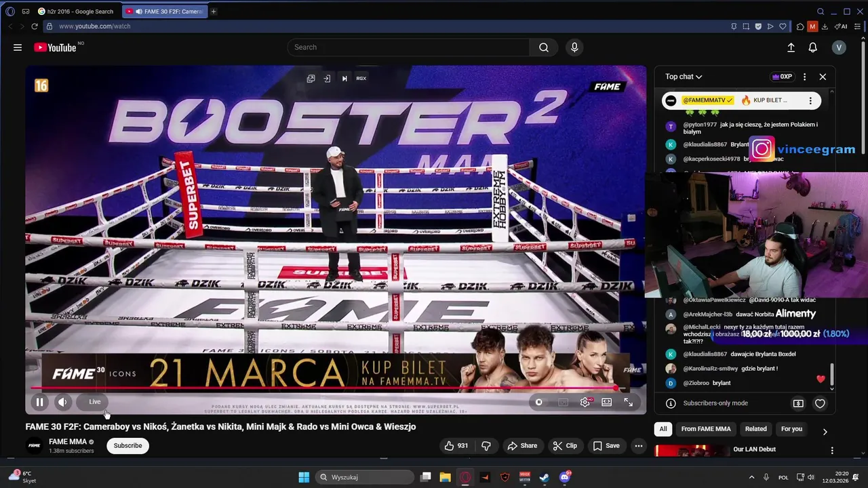
Task: Open the browser downloads icon
Action: [x=825, y=26]
